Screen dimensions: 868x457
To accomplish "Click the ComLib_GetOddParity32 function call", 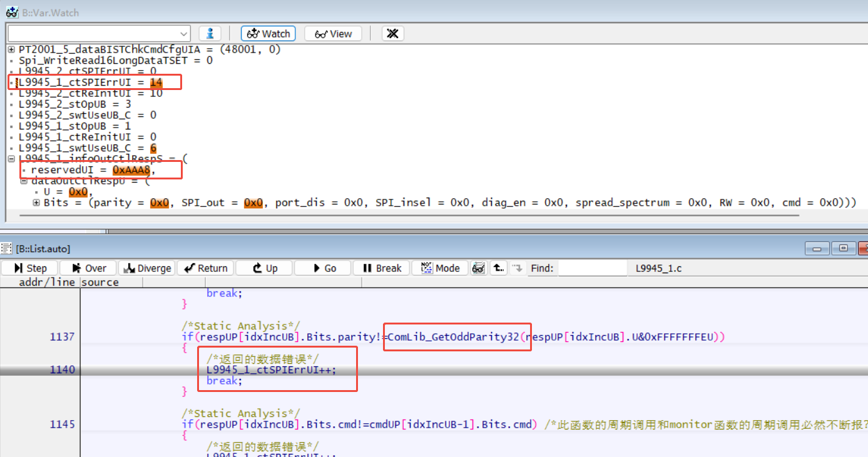I will [453, 337].
